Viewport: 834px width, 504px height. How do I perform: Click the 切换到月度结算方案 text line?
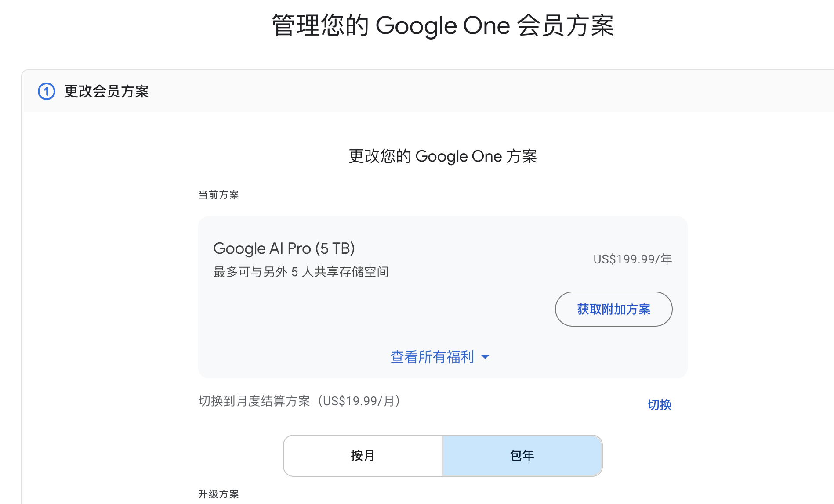[x=254, y=401]
